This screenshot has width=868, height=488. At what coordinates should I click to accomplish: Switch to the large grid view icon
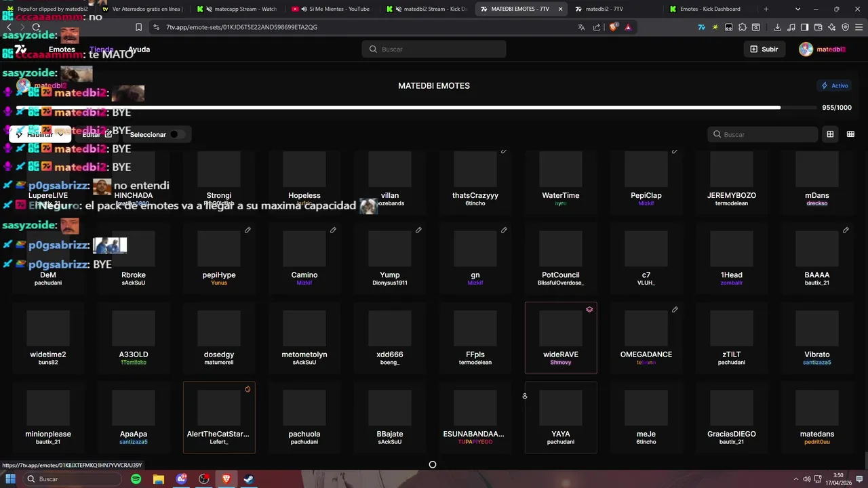(x=830, y=134)
